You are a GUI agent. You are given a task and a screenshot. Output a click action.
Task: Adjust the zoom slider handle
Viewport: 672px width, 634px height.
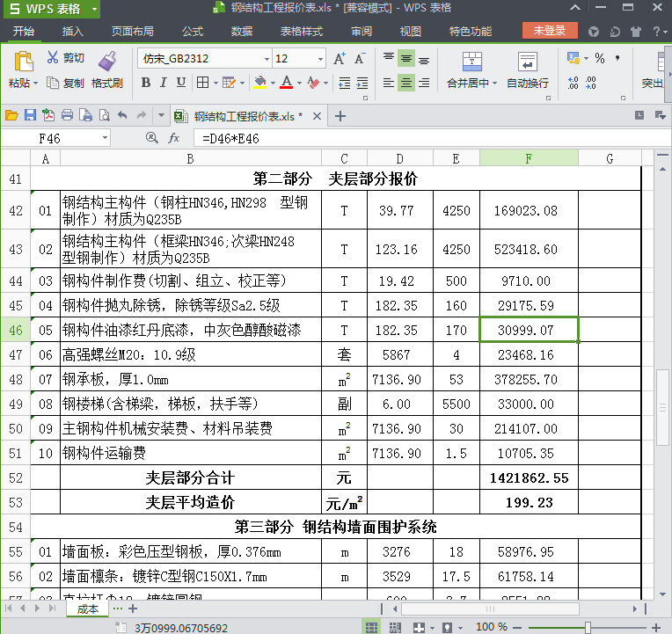[x=588, y=628]
